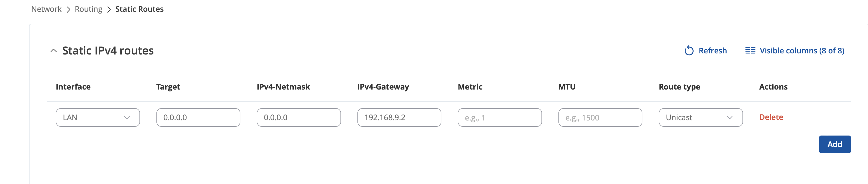Collapse the Static IPv4 routes section
This screenshot has width=868, height=184.
point(53,51)
